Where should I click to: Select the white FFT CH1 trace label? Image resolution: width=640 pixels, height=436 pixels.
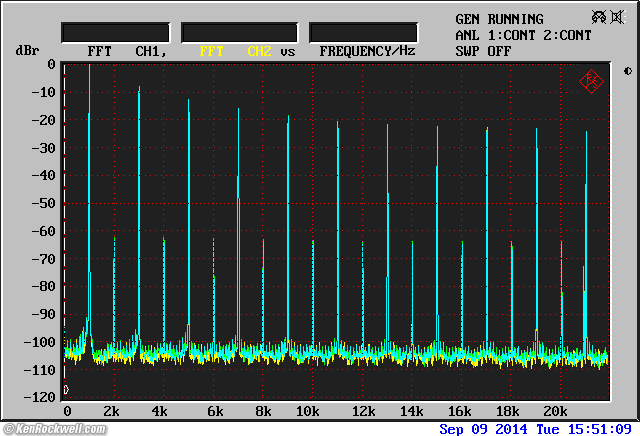(x=125, y=50)
